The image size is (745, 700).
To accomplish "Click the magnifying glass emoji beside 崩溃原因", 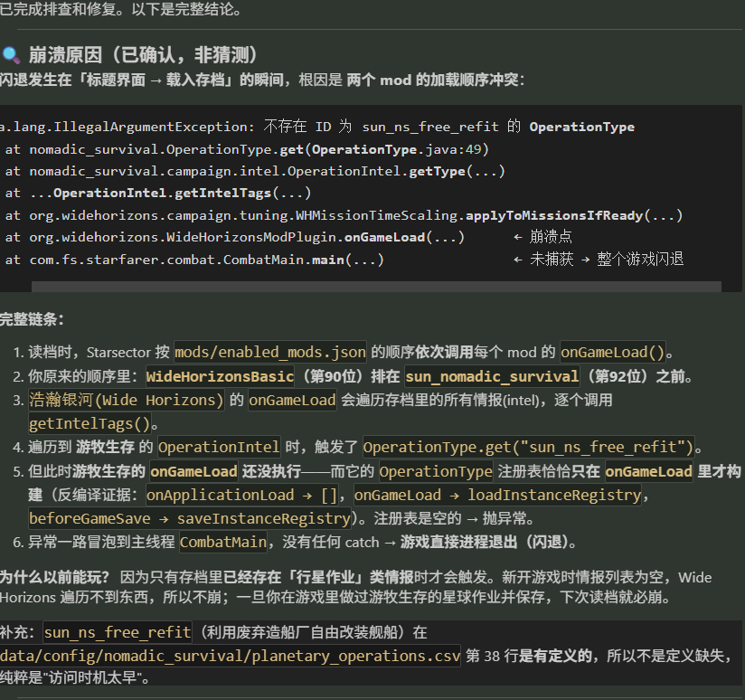I will pyautogui.click(x=11, y=55).
